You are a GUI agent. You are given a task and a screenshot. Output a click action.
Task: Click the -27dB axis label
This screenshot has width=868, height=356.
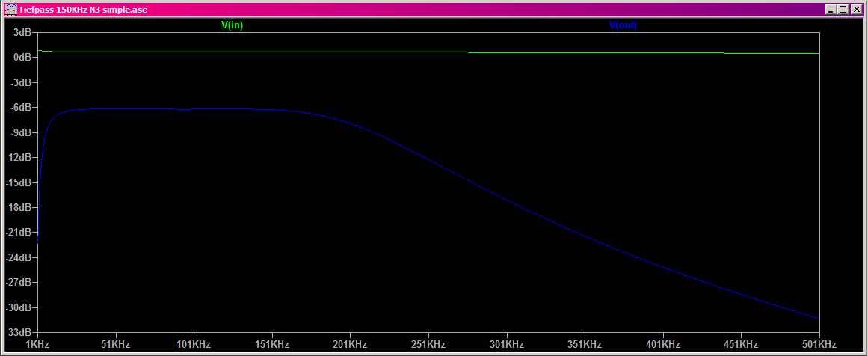18,283
